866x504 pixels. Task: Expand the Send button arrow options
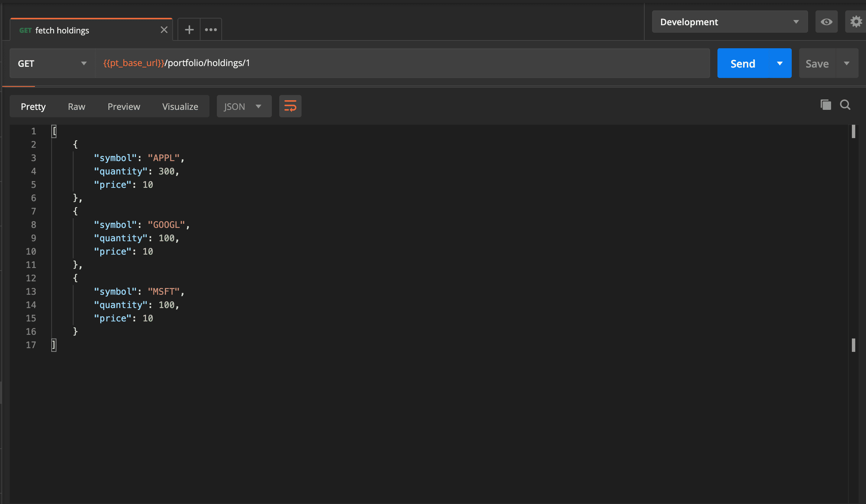coord(780,63)
